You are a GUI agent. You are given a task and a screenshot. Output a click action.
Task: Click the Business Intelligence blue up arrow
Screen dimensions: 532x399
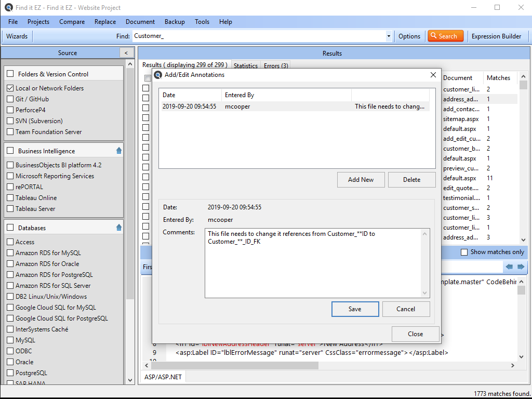tap(118, 151)
